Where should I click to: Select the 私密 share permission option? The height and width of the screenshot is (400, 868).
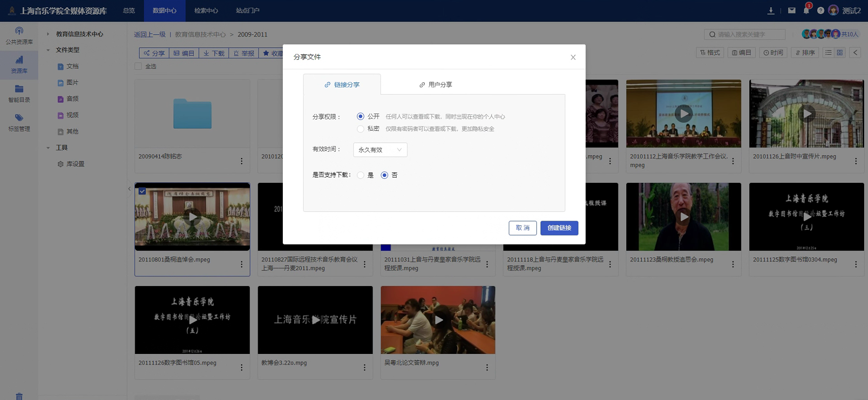click(x=360, y=129)
